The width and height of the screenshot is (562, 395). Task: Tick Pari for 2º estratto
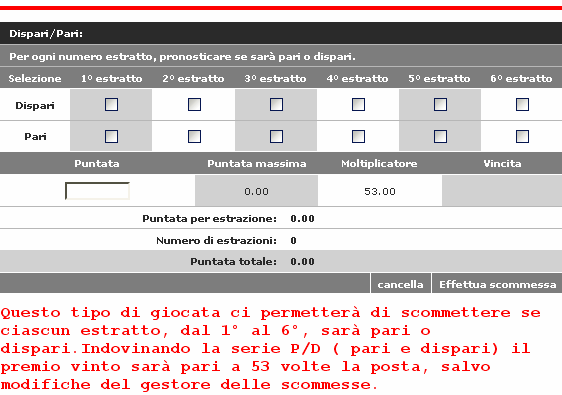coord(194,136)
